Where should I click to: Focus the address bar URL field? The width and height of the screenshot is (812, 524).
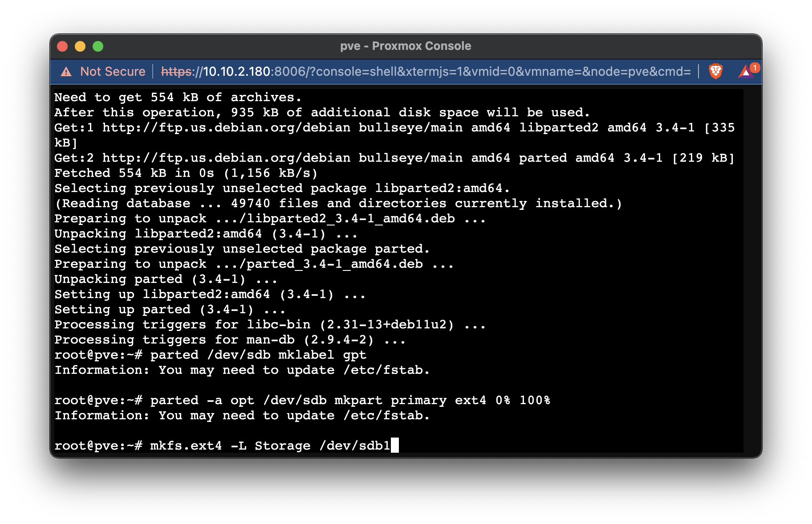[x=426, y=71]
